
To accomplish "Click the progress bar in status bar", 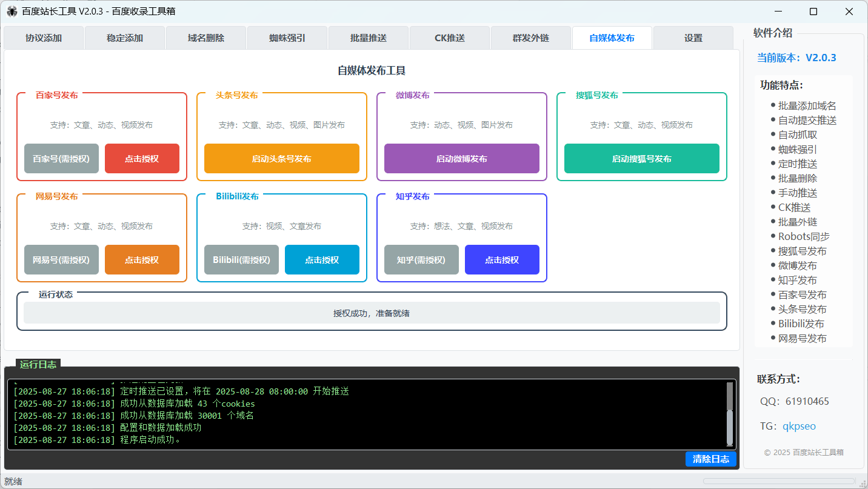I will pos(780,481).
